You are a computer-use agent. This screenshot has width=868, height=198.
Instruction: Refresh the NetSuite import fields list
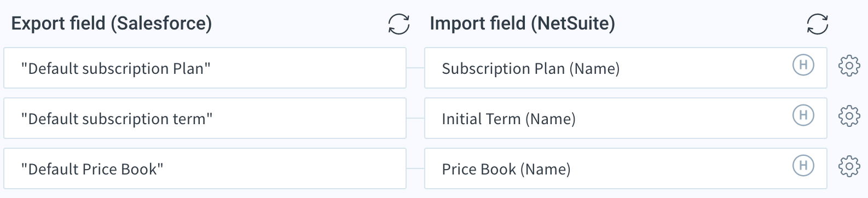click(x=818, y=24)
